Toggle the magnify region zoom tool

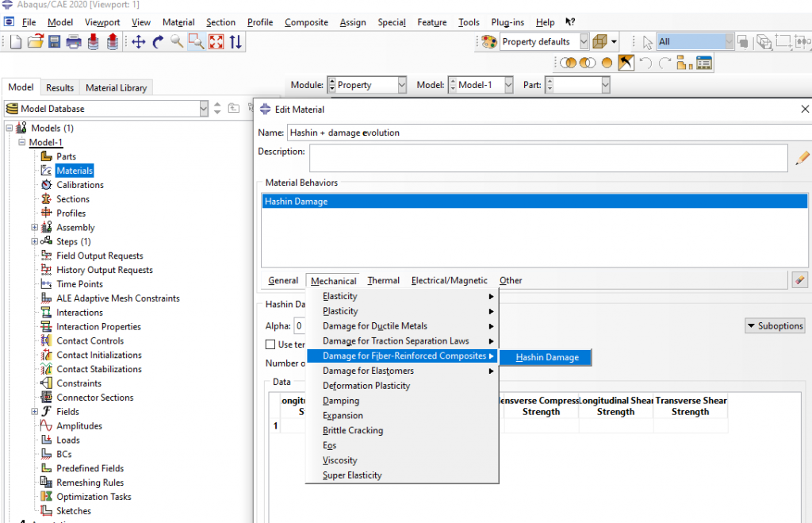[x=196, y=41]
